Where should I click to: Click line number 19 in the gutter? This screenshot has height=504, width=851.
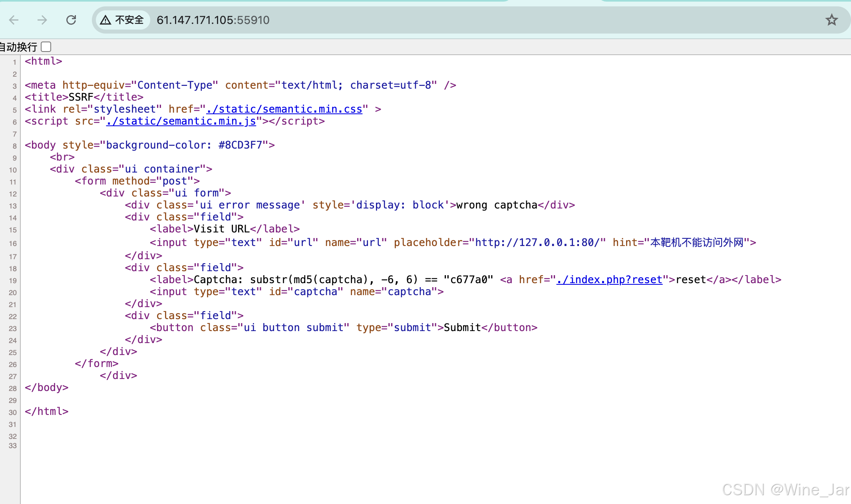click(x=13, y=281)
